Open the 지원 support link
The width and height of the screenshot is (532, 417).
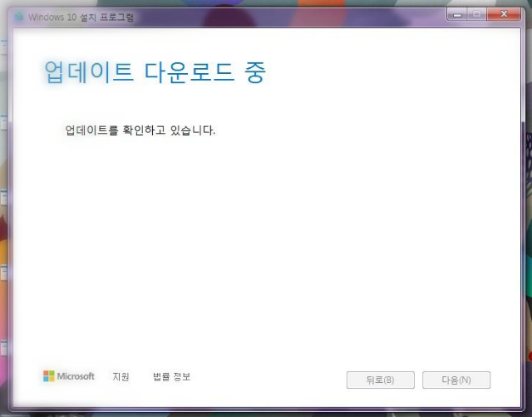click(121, 376)
